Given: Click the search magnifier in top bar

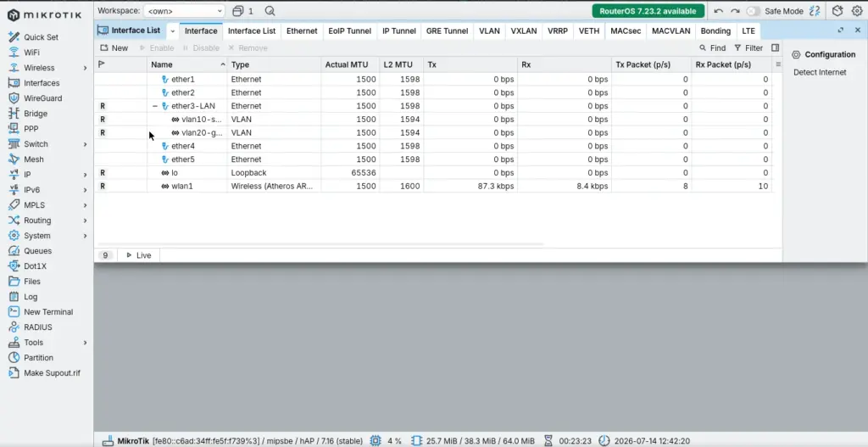Looking at the screenshot, I should [x=270, y=11].
